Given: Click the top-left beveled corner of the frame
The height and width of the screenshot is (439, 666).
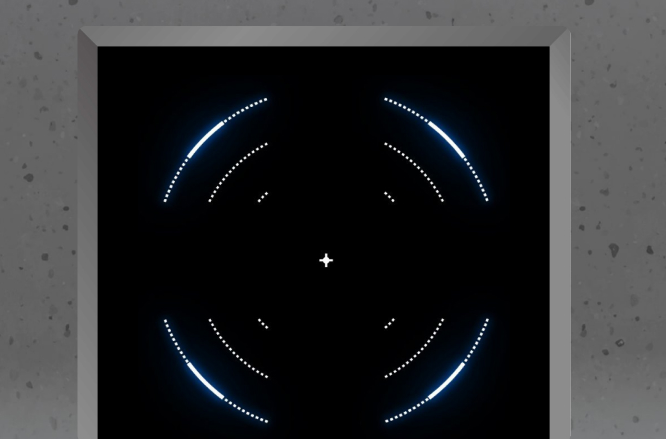Looking at the screenshot, I should click(x=89, y=37).
